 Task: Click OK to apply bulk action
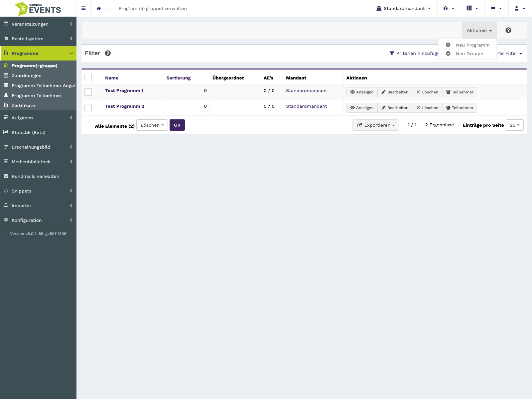(x=177, y=125)
